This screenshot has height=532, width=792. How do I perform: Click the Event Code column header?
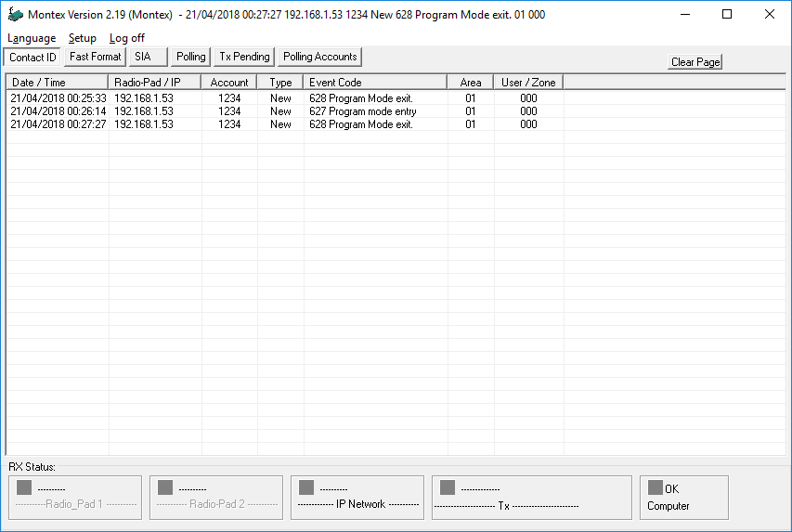(x=375, y=83)
